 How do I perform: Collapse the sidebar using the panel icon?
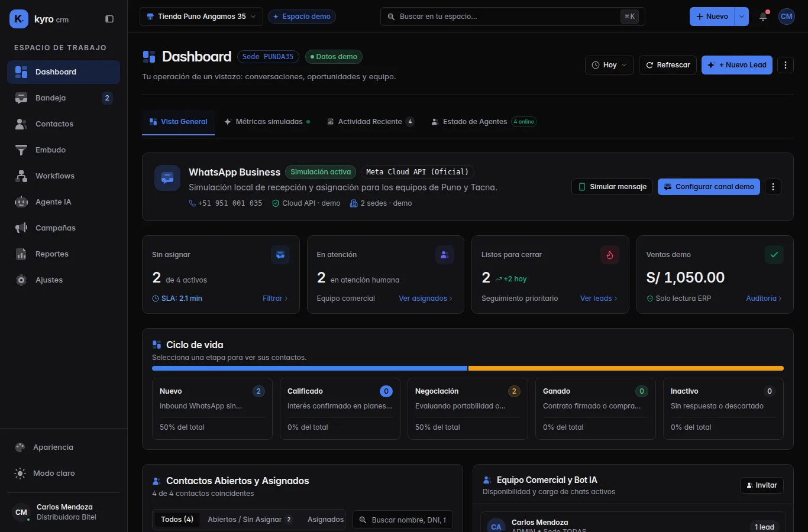[109, 19]
